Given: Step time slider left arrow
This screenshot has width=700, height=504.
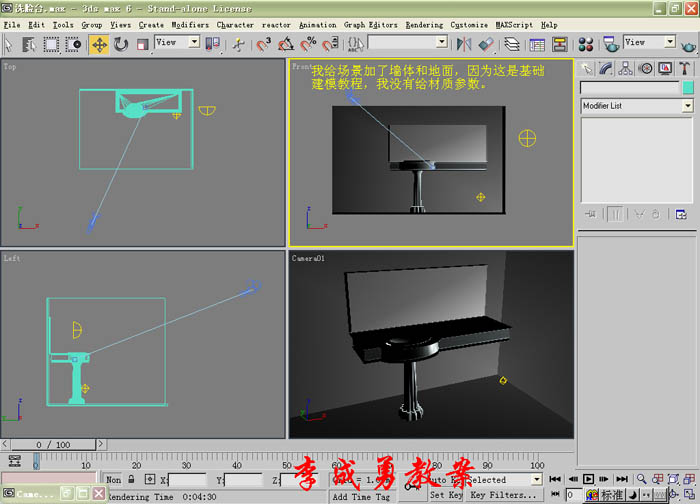Looking at the screenshot, I should pos(5,444).
